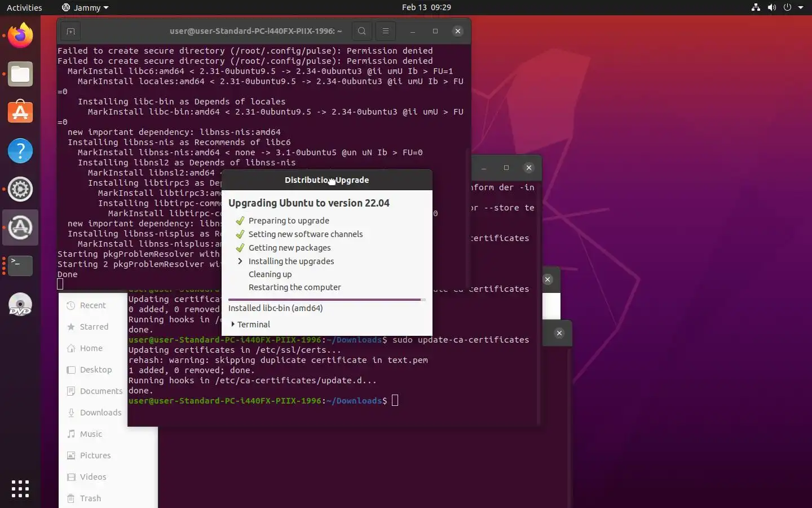Click the network icon in system tray
Image resolution: width=812 pixels, height=508 pixels.
tap(756, 7)
